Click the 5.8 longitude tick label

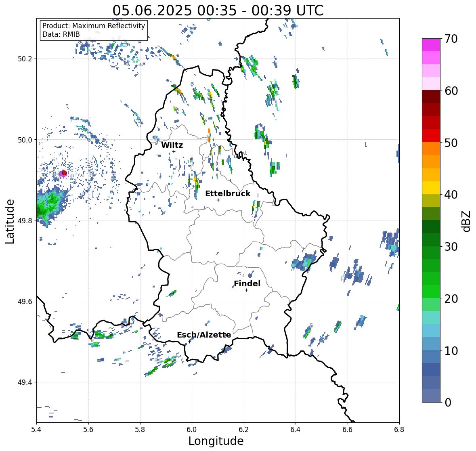pyautogui.click(x=140, y=430)
